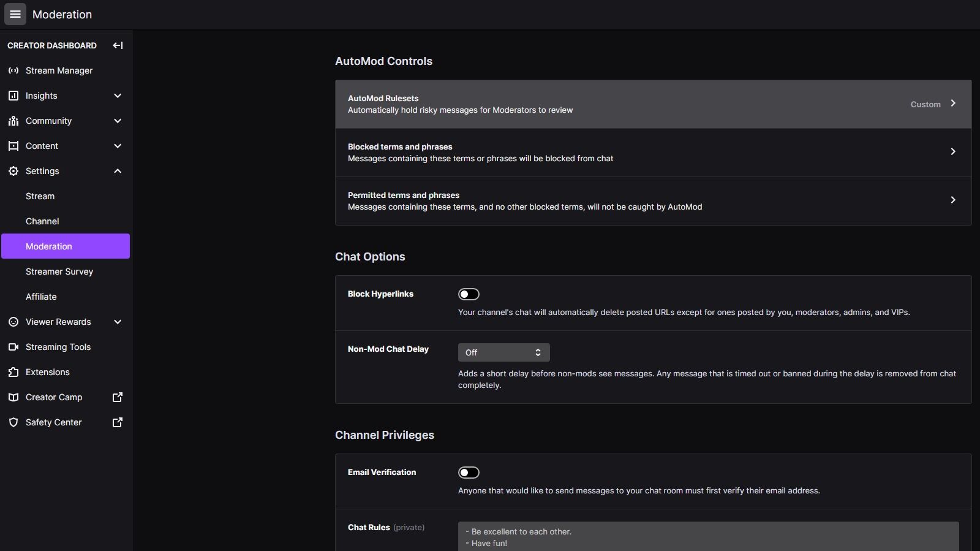
Task: Open the Extensions label
Action: pos(48,372)
